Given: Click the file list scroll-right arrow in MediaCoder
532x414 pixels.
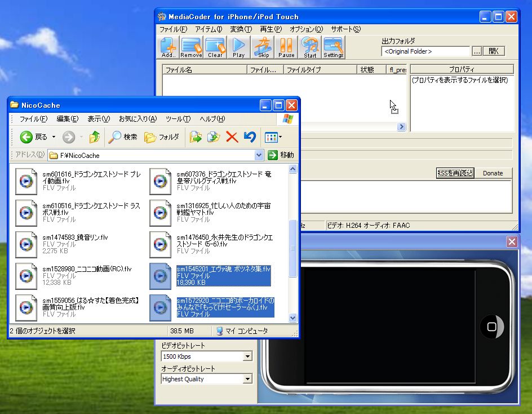Looking at the screenshot, I should (401, 127).
